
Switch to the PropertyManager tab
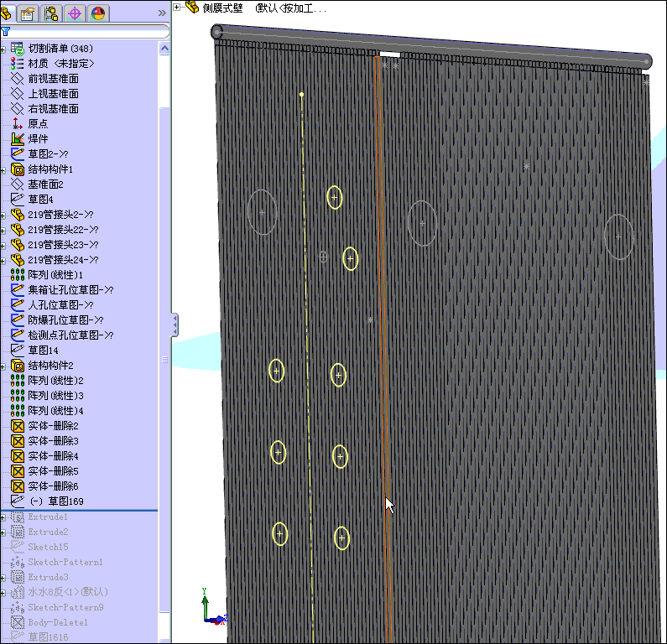tap(28, 13)
